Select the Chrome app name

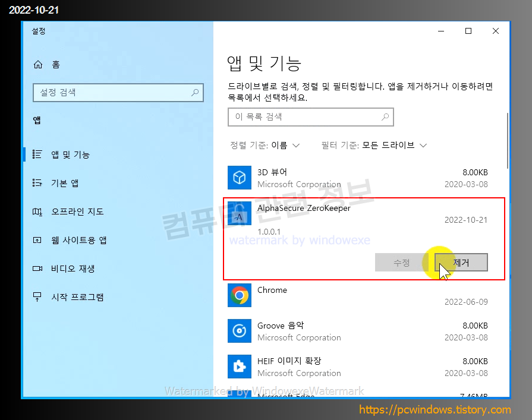point(272,290)
